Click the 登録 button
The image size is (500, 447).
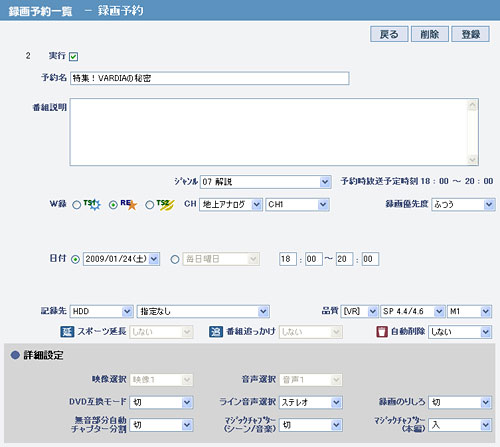pyautogui.click(x=470, y=34)
